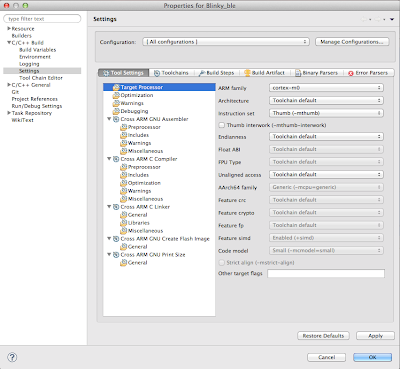Switch to the Binary Parsers tab
The height and width of the screenshot is (369, 400).
[317, 73]
